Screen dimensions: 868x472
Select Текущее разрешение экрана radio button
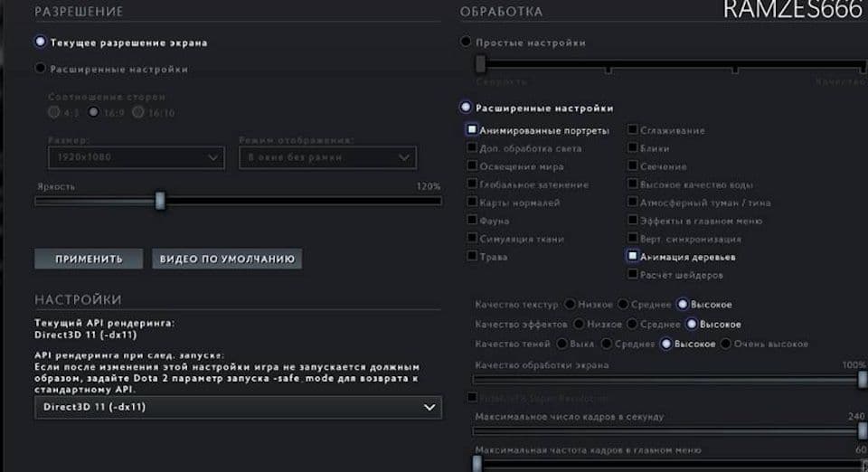tap(40, 42)
